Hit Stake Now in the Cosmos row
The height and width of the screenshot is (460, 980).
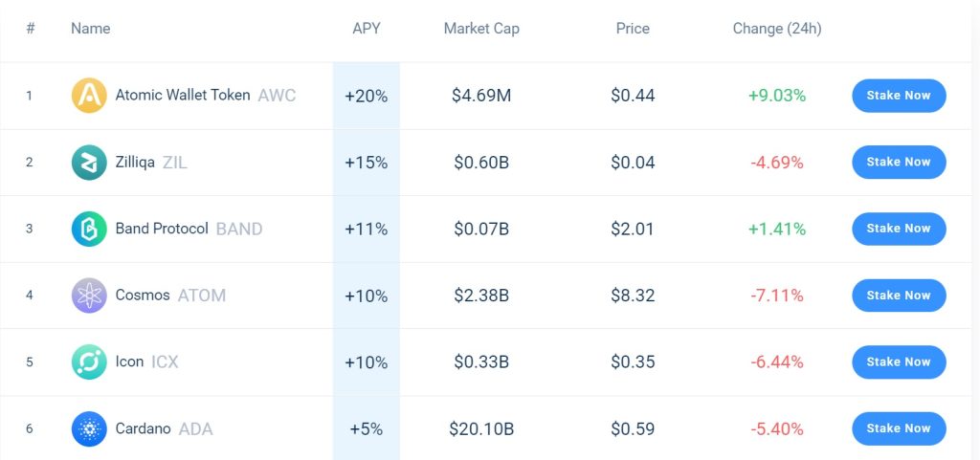pyautogui.click(x=898, y=296)
